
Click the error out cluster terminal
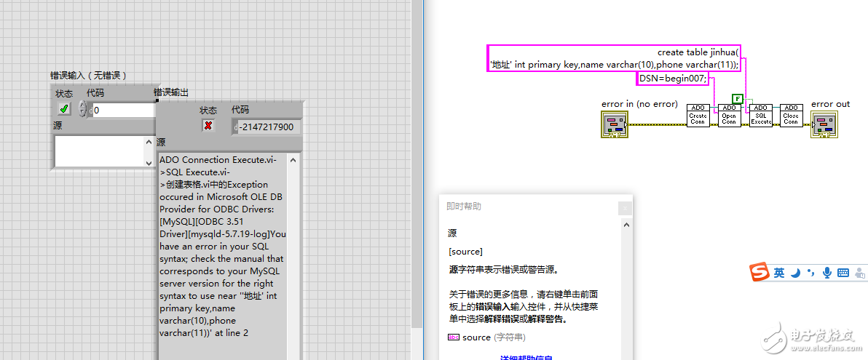(x=825, y=124)
